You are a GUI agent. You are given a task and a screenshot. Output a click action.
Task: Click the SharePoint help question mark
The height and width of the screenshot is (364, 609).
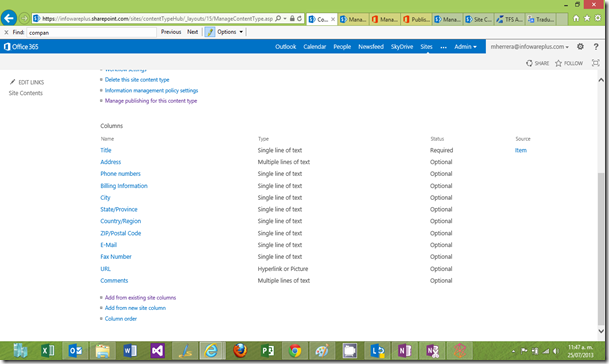[x=596, y=47]
